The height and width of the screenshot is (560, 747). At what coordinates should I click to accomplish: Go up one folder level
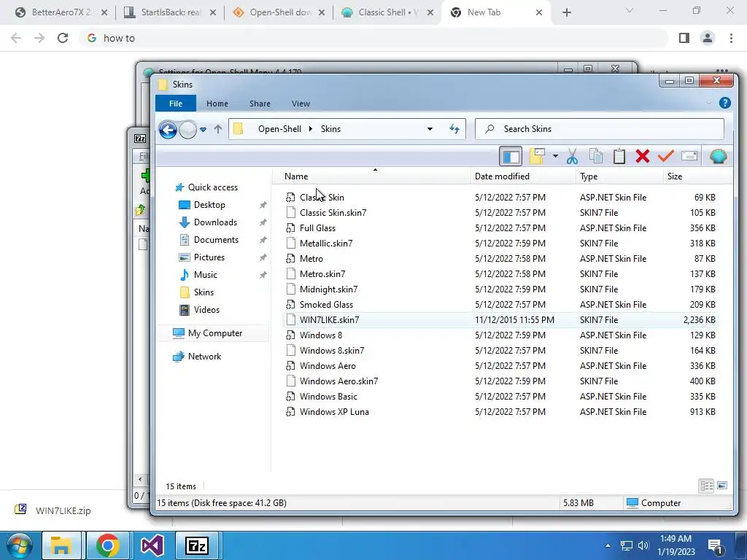217,129
